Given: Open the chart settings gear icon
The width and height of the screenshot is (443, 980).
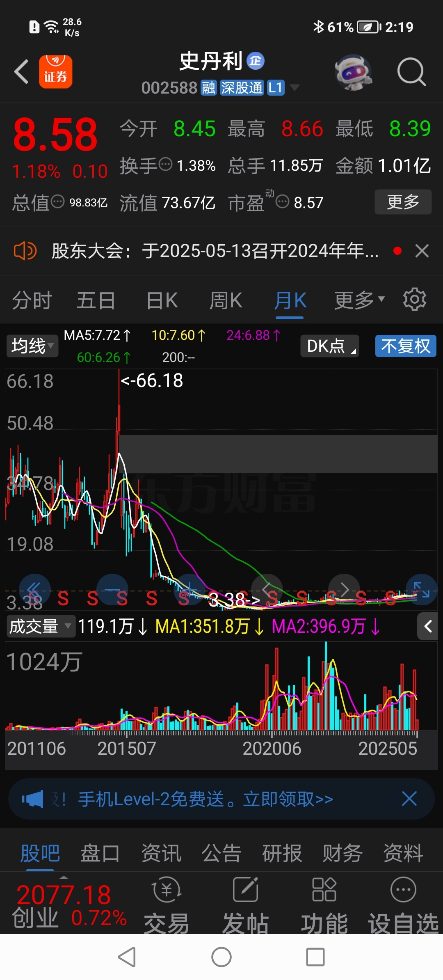Looking at the screenshot, I should point(414,300).
